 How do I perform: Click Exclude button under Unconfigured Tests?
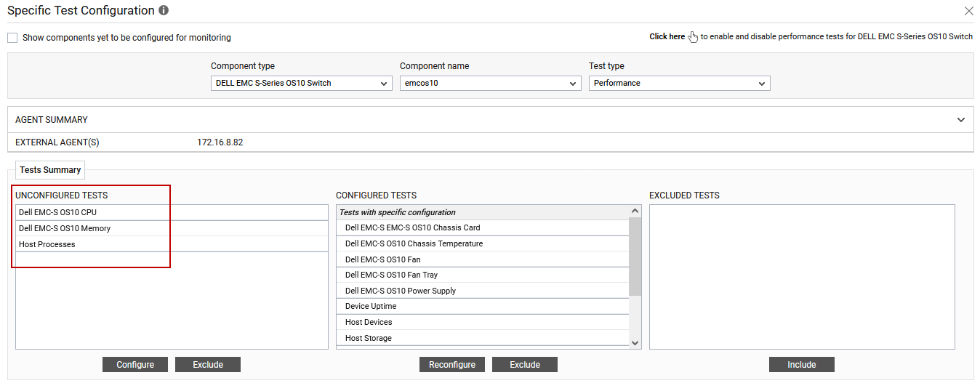point(208,365)
